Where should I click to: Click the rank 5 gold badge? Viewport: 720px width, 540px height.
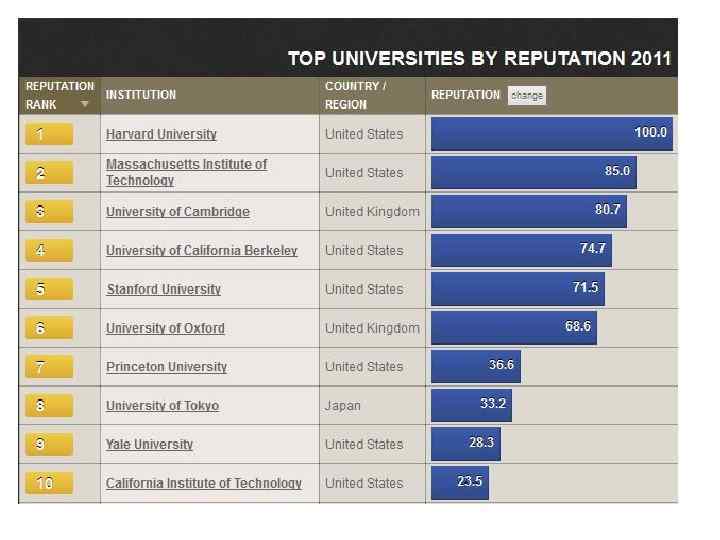47,289
